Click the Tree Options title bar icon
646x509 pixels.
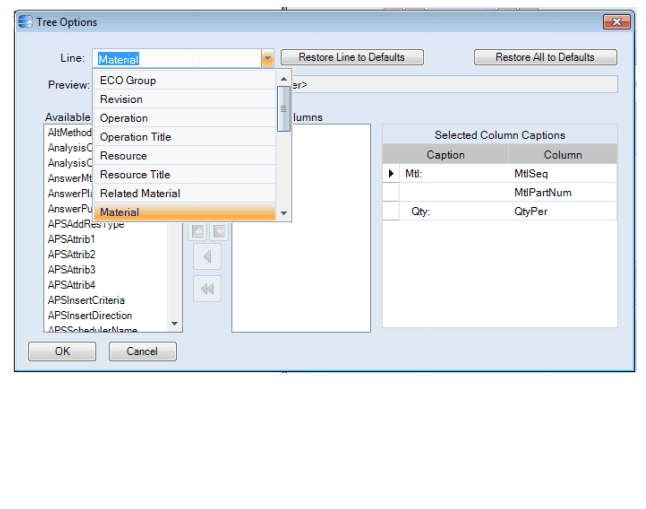point(25,21)
